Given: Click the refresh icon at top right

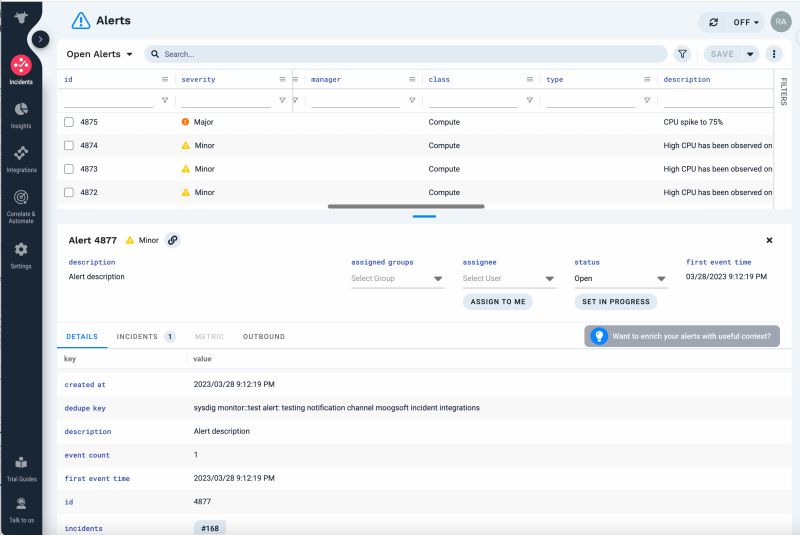Looking at the screenshot, I should tap(713, 22).
